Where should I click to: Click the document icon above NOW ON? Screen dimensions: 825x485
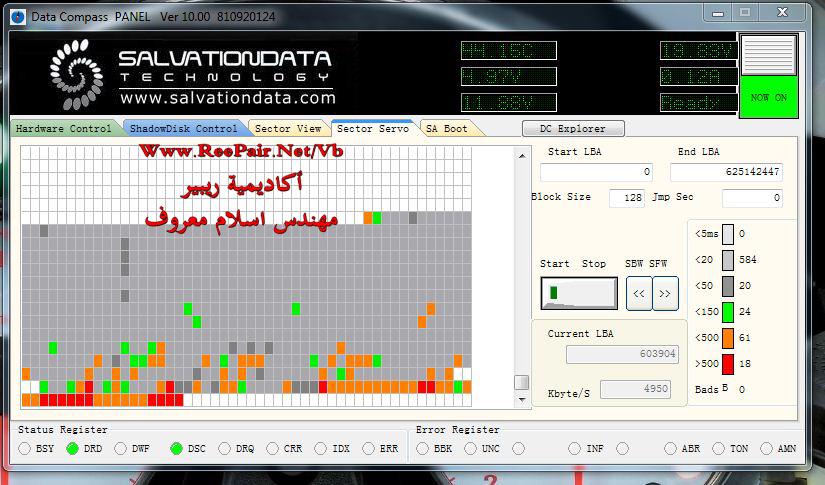coord(768,55)
